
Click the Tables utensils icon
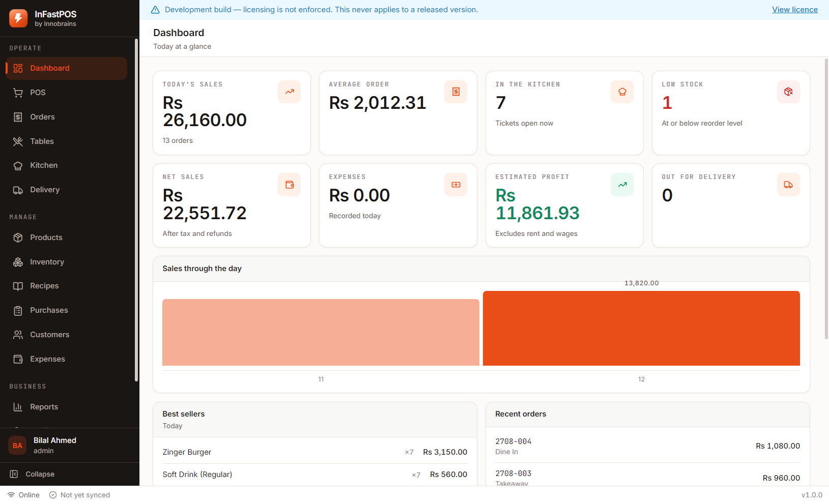click(18, 141)
